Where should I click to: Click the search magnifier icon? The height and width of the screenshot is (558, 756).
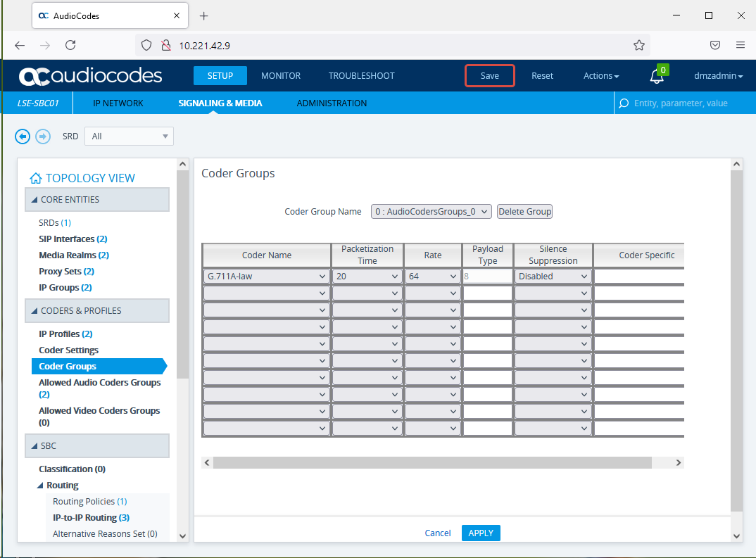tap(623, 103)
